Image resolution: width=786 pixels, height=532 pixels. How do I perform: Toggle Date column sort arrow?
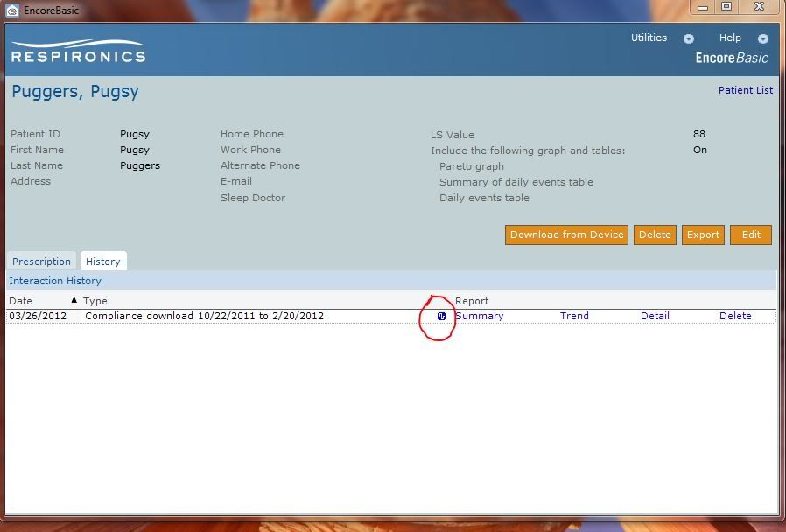(x=74, y=300)
